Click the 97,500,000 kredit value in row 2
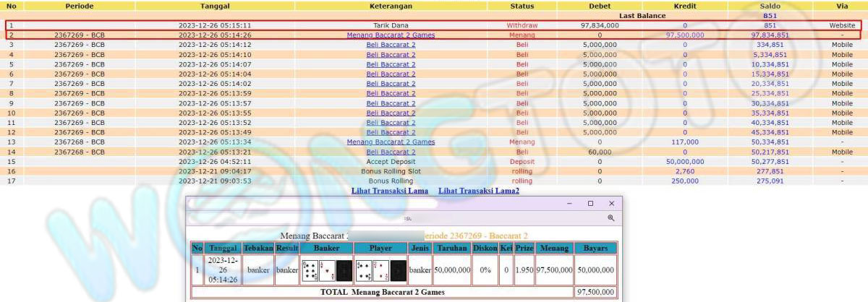Image resolution: width=868 pixels, height=302 pixels. [x=684, y=35]
